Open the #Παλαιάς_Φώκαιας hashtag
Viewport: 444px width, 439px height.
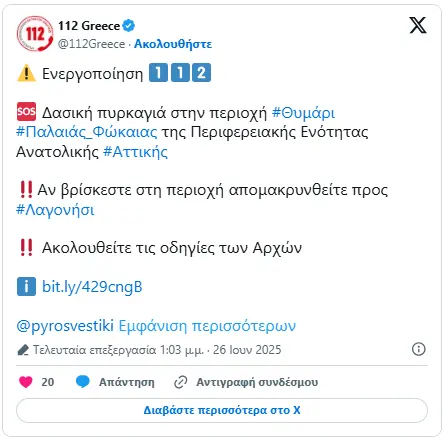coord(87,132)
